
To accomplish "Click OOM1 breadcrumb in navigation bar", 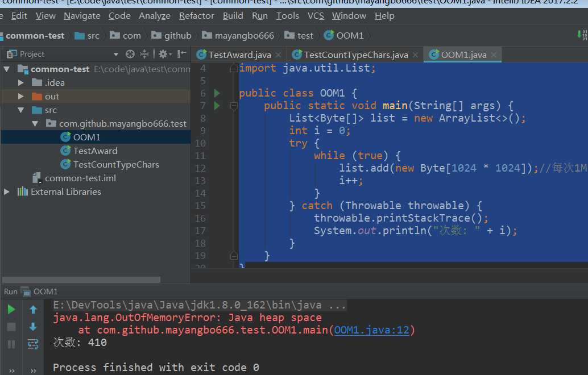I will click(344, 36).
